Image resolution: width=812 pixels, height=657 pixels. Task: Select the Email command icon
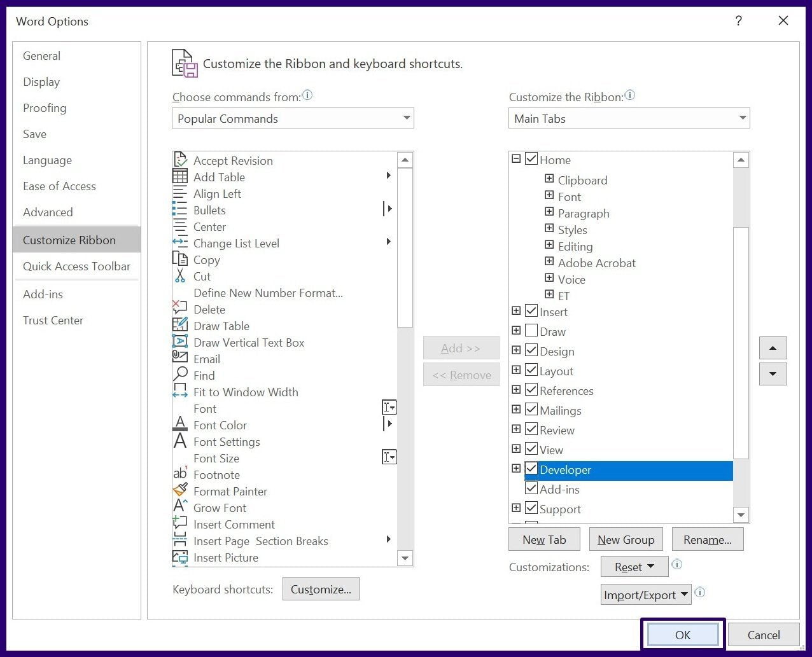click(x=181, y=359)
